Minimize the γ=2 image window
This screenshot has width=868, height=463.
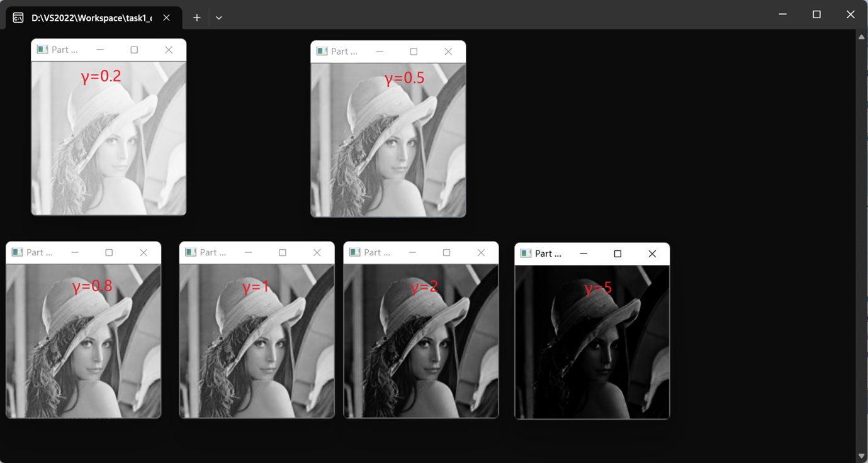(x=412, y=252)
